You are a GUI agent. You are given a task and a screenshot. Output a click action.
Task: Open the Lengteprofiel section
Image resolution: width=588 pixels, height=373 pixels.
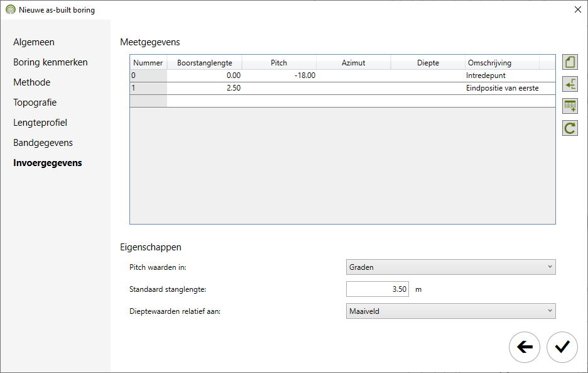[40, 123]
